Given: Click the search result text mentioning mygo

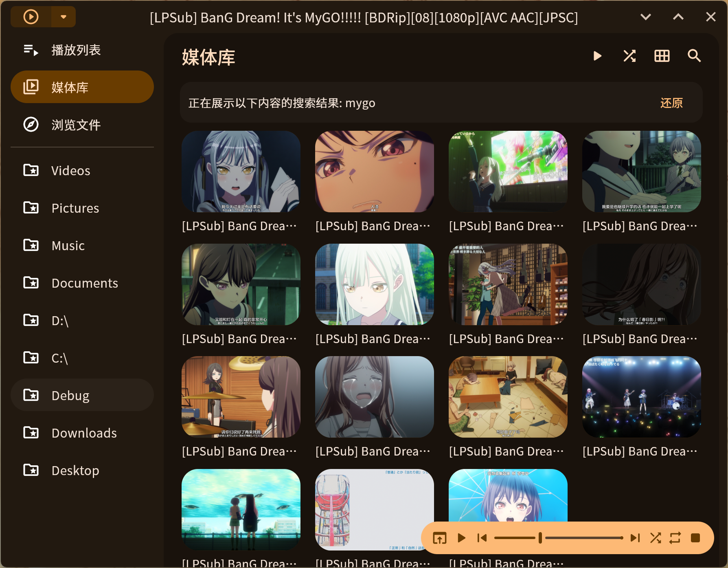Looking at the screenshot, I should [282, 103].
